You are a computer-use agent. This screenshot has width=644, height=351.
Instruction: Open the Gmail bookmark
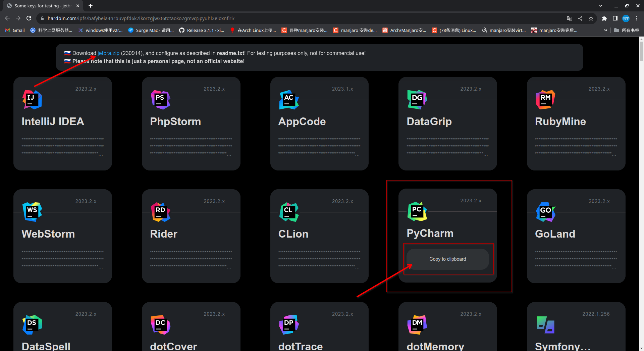tap(15, 30)
